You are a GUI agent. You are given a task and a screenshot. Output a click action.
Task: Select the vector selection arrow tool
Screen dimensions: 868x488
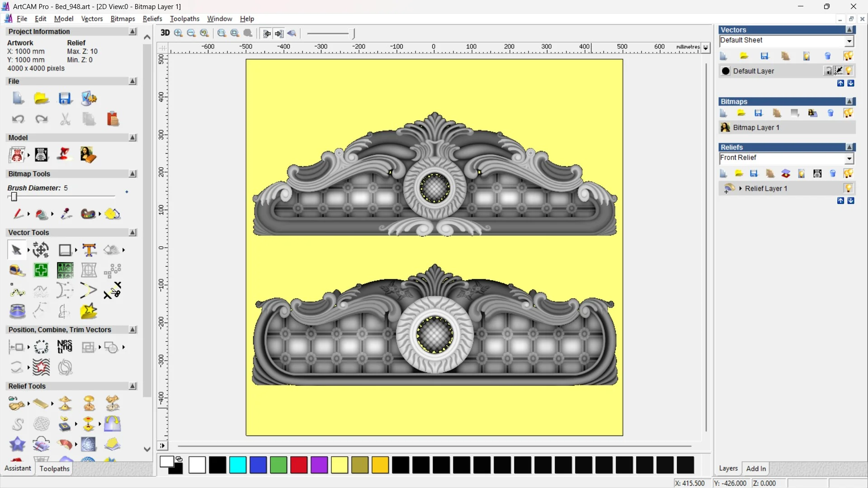(x=16, y=250)
